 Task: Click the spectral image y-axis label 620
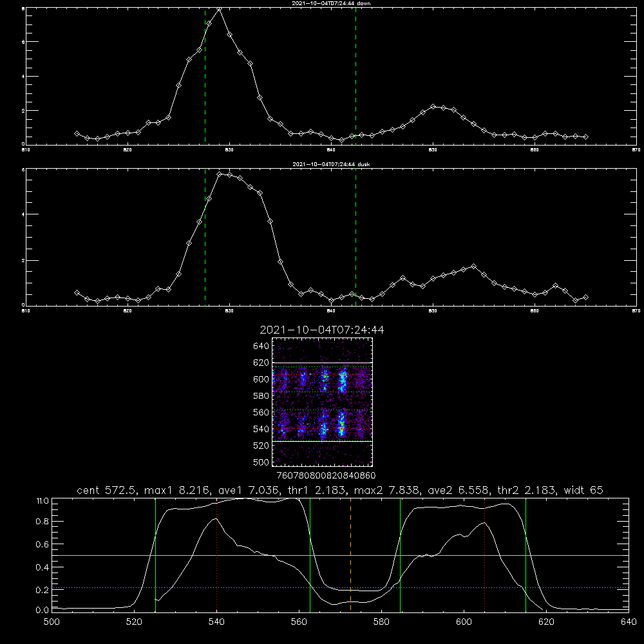click(261, 363)
